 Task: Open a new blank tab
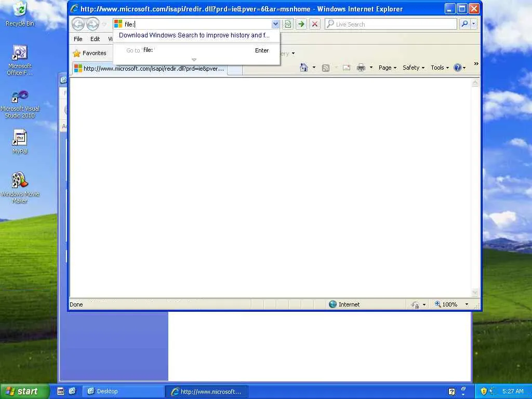(x=235, y=69)
